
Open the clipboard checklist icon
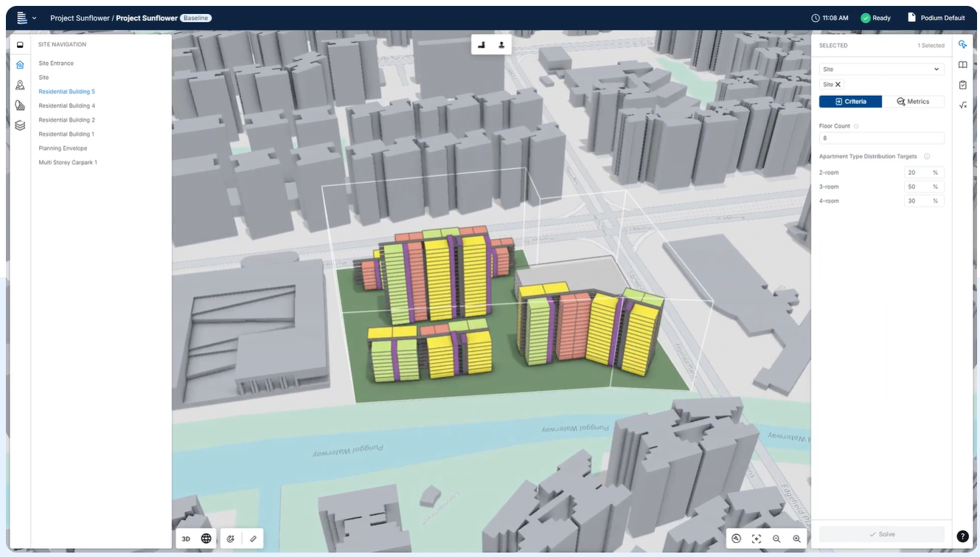click(963, 85)
